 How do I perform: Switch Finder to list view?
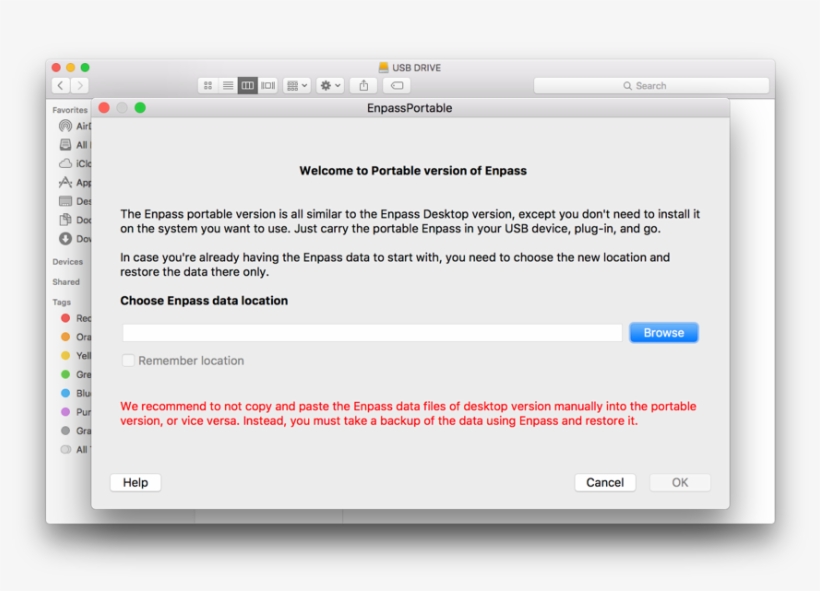[228, 86]
